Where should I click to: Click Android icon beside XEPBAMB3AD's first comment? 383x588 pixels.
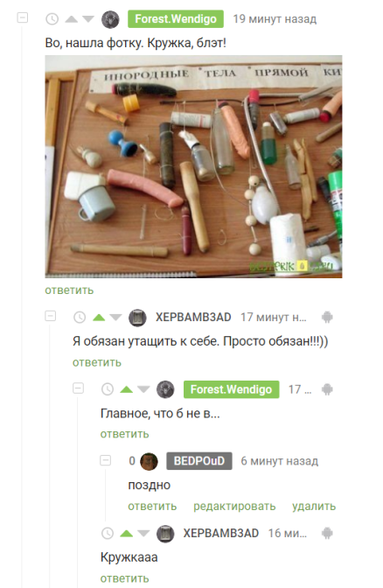point(327,318)
